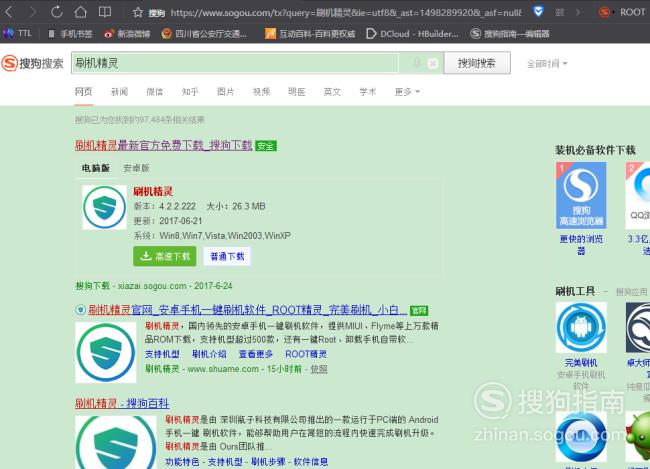Open the 全部时间 time filter dropdown
This screenshot has height=469, width=650.
tap(547, 64)
